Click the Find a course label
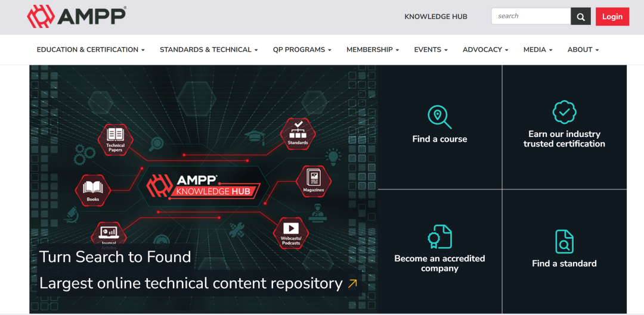 click(439, 139)
